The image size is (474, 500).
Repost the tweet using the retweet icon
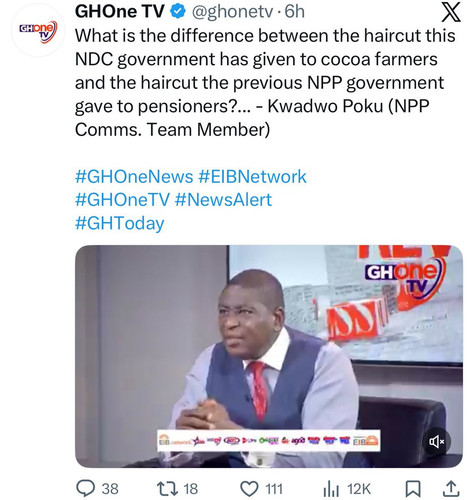pos(166,489)
